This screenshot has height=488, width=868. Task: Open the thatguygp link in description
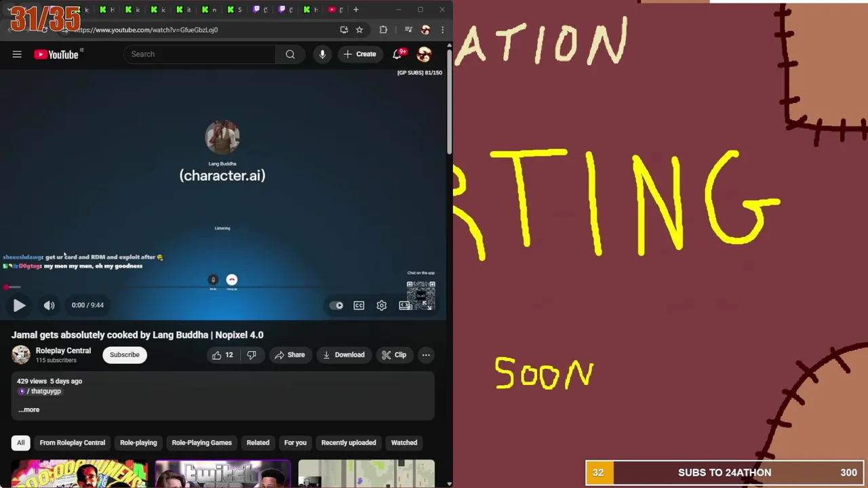pyautogui.click(x=41, y=392)
